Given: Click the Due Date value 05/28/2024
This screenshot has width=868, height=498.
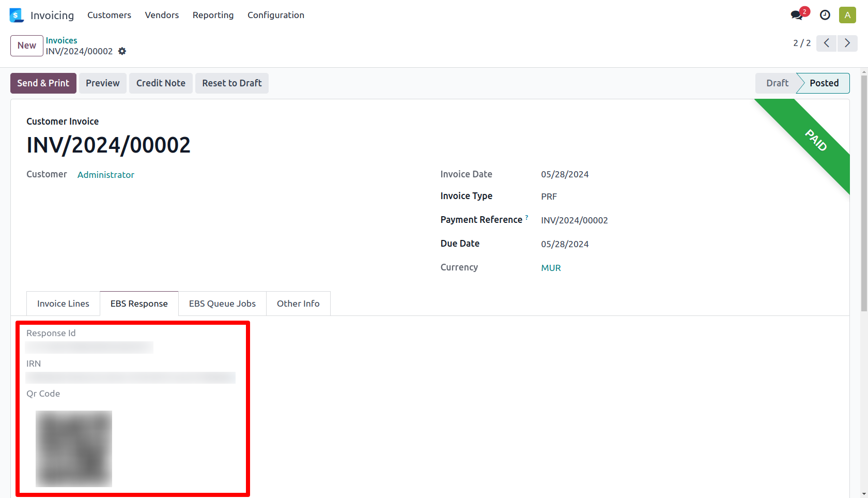Looking at the screenshot, I should 565,244.
